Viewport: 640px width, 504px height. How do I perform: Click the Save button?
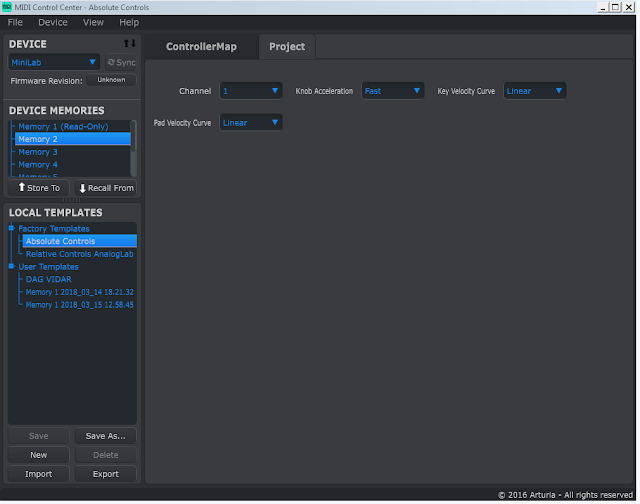pyautogui.click(x=39, y=436)
